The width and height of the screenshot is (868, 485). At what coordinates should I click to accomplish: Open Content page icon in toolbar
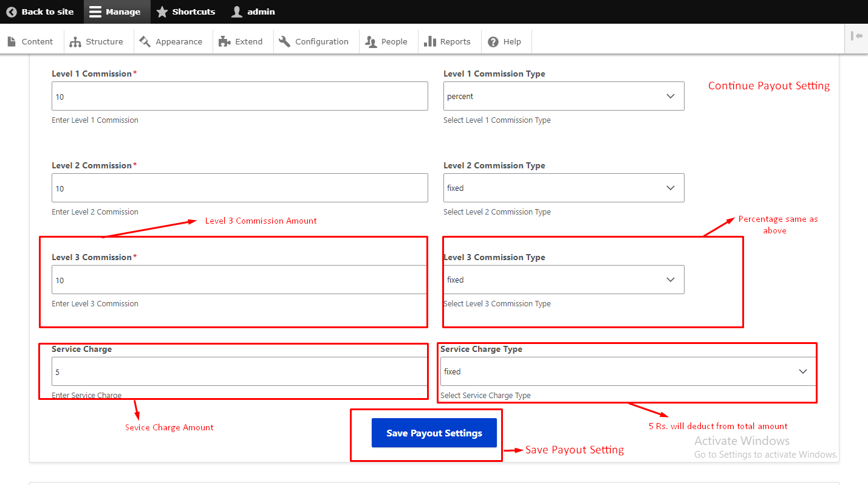pyautogui.click(x=12, y=41)
